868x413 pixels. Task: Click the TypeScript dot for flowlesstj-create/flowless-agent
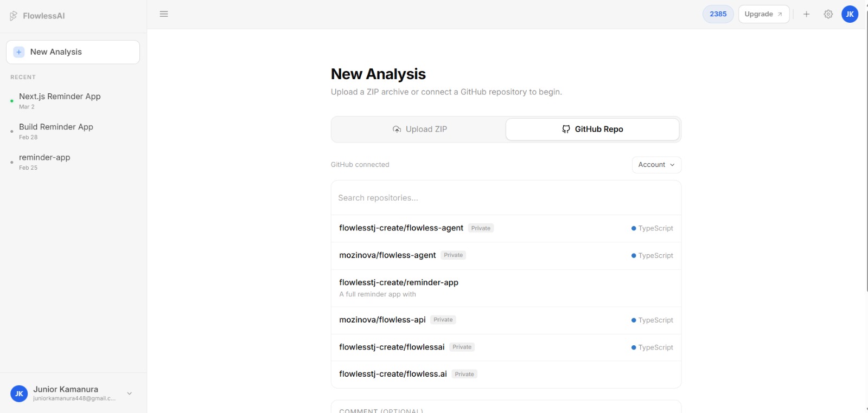pyautogui.click(x=634, y=229)
